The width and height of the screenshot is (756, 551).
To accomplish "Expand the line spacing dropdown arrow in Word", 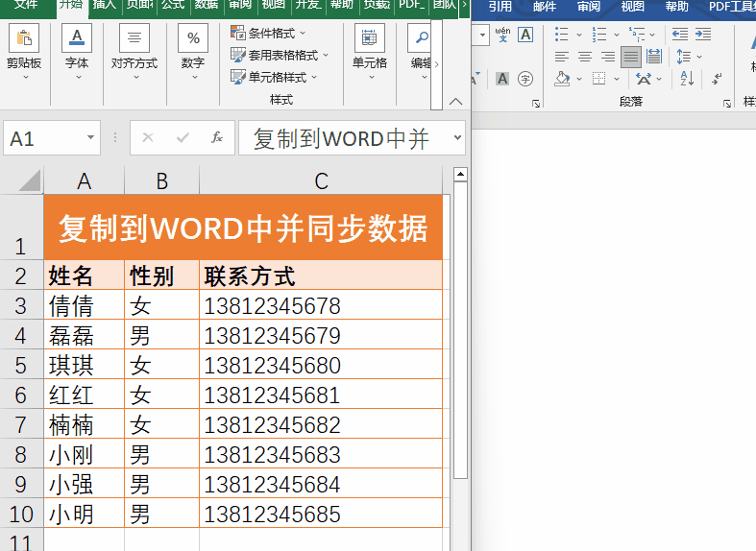I will coord(699,57).
